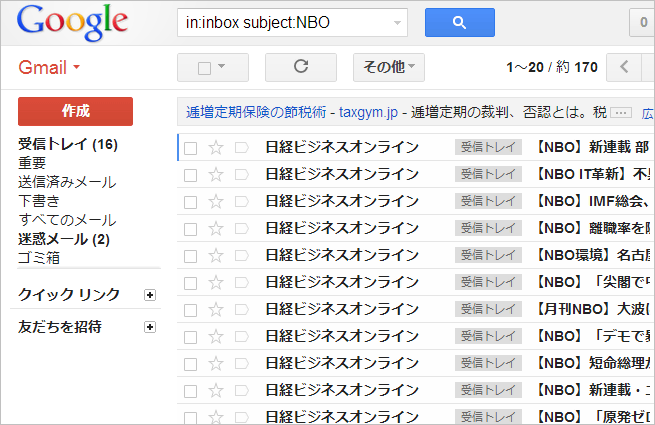Click the blue search magnifier button
655x425 pixels.
click(460, 23)
